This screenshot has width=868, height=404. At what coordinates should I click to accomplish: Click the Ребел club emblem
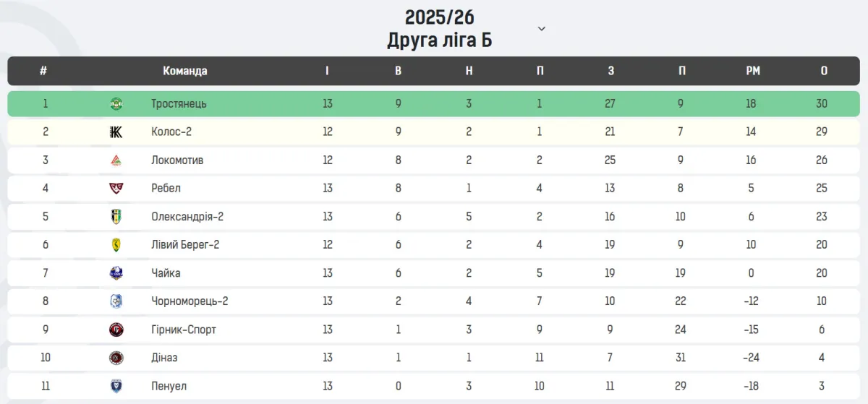tap(116, 189)
